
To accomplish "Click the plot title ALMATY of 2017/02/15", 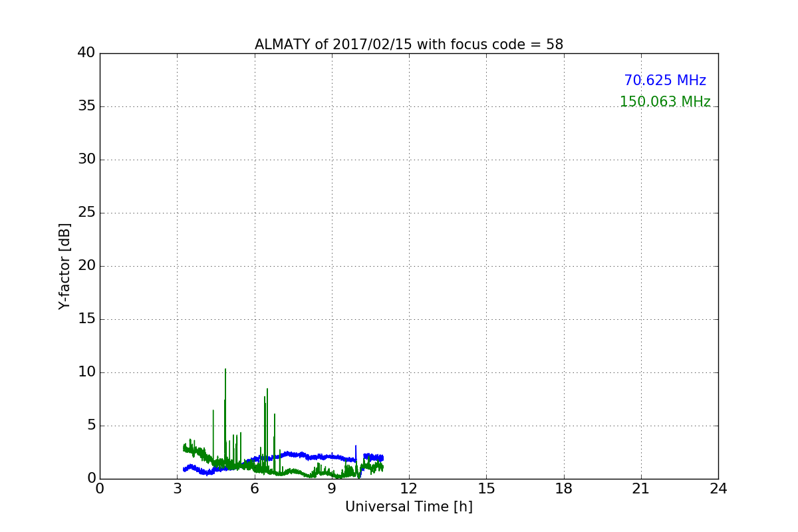I will click(409, 45).
